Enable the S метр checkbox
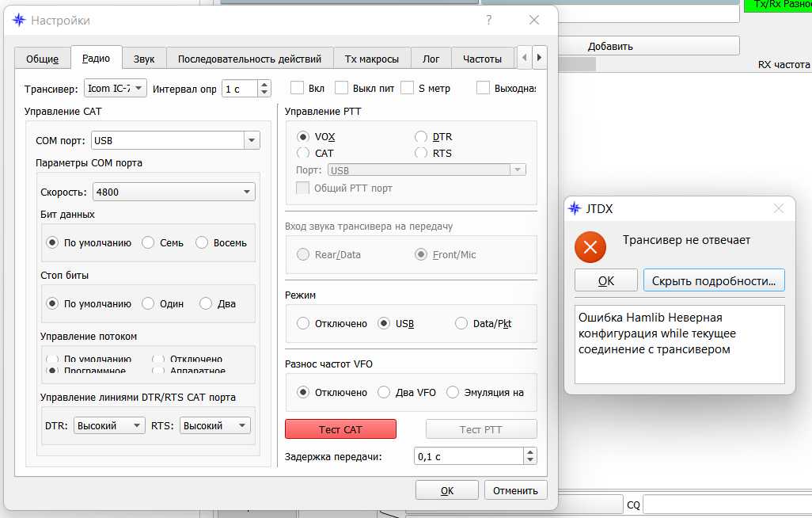The width and height of the screenshot is (812, 518). [x=408, y=88]
